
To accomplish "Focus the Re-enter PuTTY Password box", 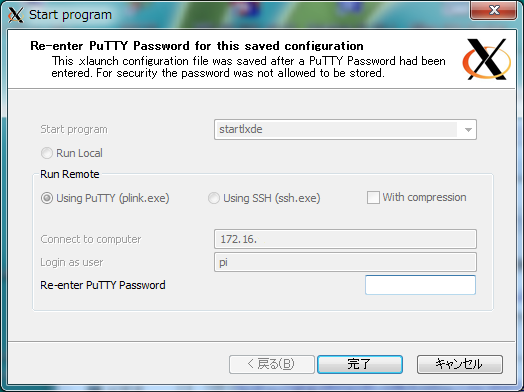I will (x=420, y=285).
